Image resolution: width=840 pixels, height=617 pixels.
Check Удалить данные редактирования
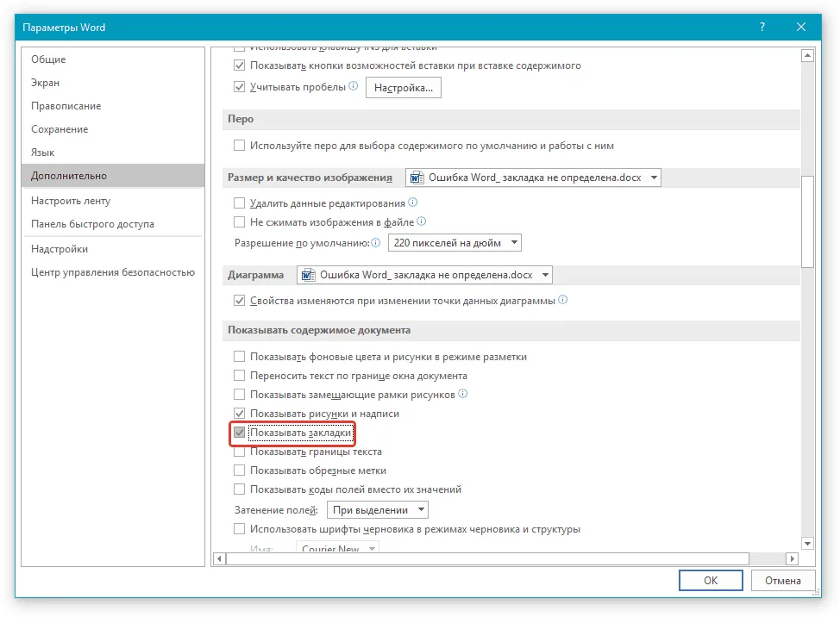coord(240,203)
